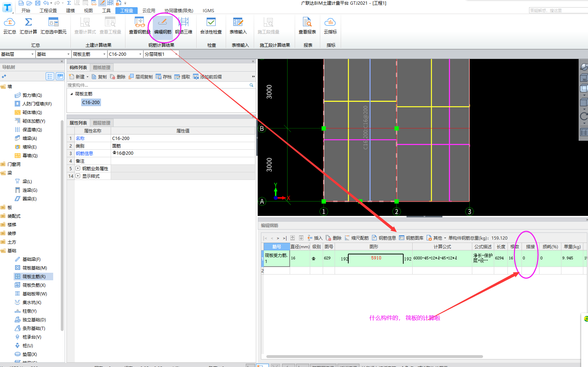This screenshot has height=367, width=588.
Task: Click 存档 in component list toolbar
Action: [x=164, y=77]
